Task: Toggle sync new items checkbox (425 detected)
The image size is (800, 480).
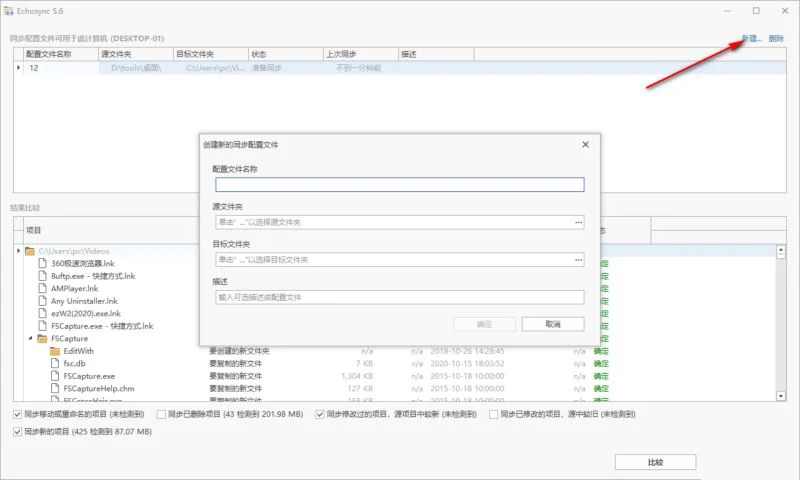Action: 17,432
